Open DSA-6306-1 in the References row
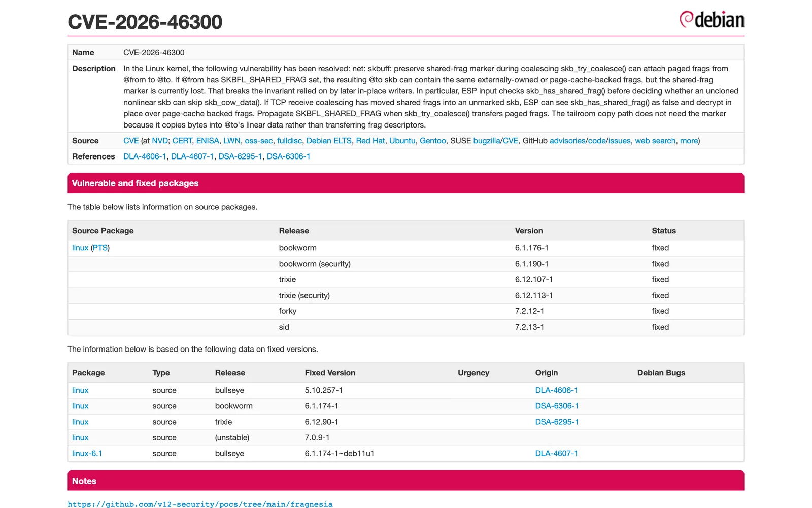 coord(288,156)
